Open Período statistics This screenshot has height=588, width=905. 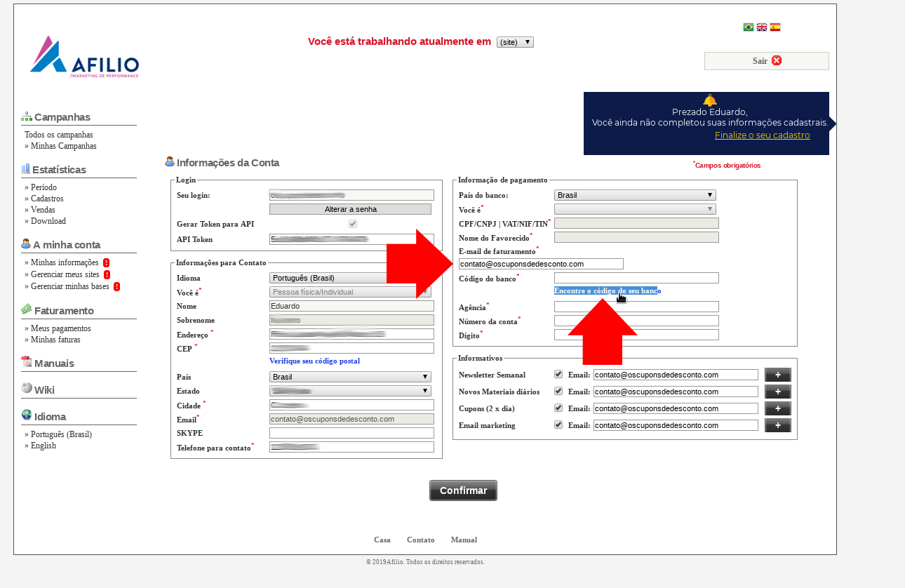click(x=41, y=187)
